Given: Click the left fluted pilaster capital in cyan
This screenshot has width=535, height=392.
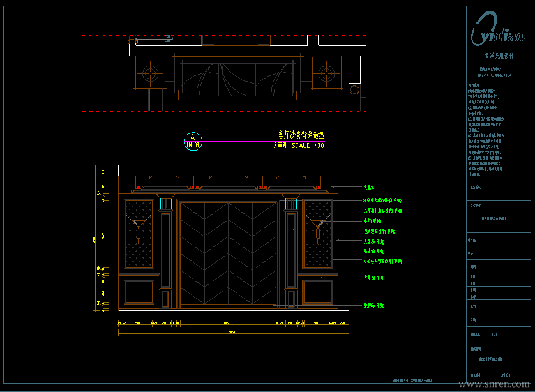Looking at the screenshot, I should (x=166, y=204).
